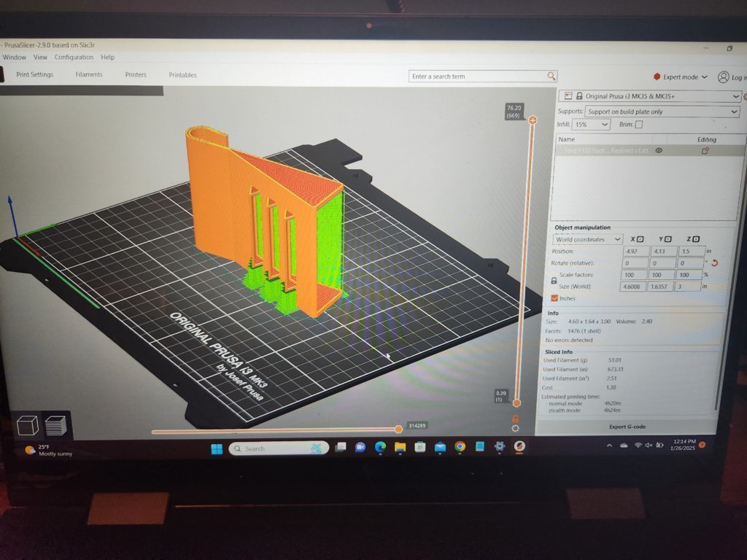Open Microsoft Store from taskbar
This screenshot has width=747, height=560.
click(419, 447)
